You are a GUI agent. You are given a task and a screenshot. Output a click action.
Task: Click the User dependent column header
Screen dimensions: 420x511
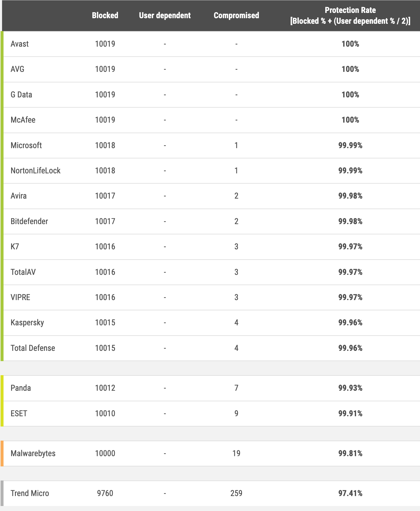pyautogui.click(x=165, y=16)
